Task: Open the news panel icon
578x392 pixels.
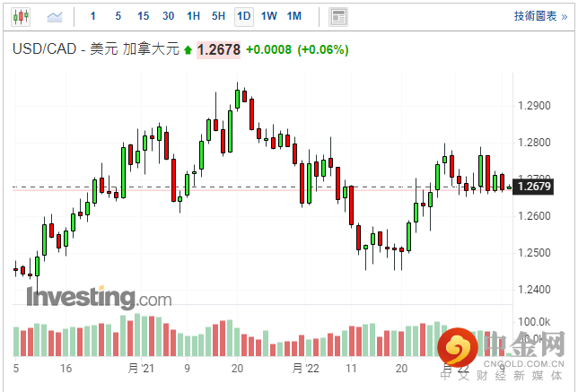Action: click(338, 16)
